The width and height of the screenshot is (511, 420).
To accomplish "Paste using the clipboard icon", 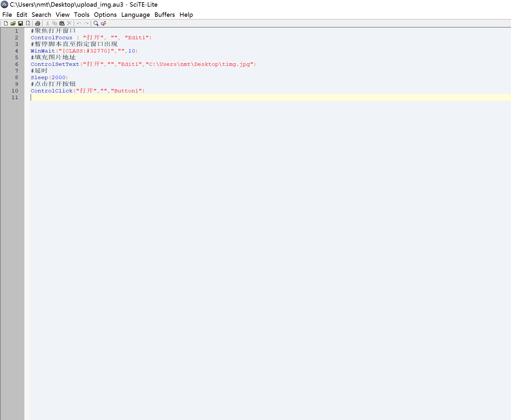I will click(x=62, y=23).
